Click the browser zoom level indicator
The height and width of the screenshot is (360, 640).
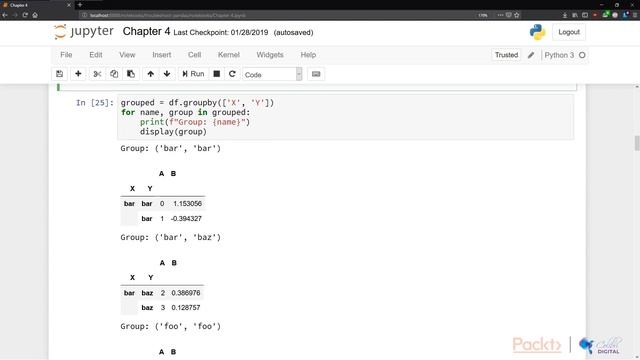(x=483, y=15)
